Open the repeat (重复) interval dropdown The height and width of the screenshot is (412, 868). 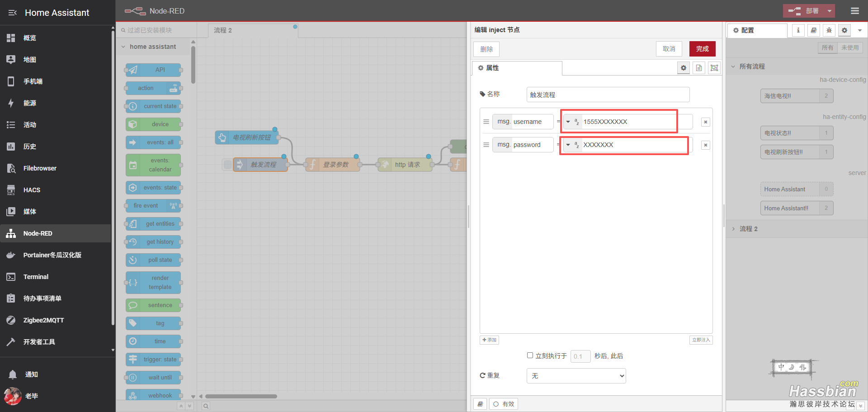[576, 376]
